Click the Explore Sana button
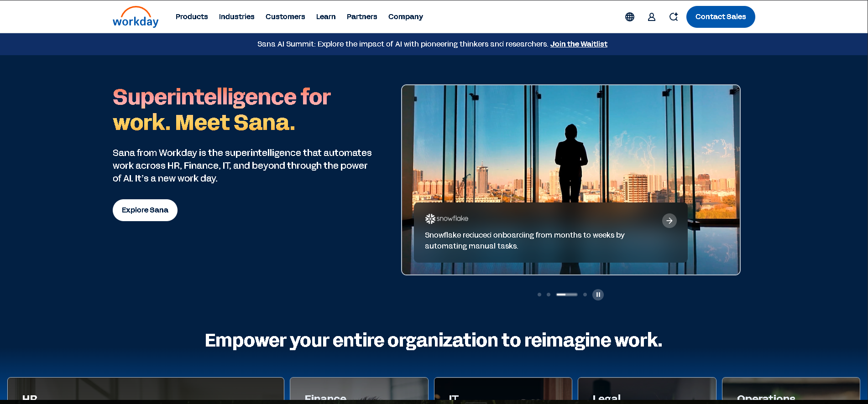868x404 pixels. [x=145, y=210]
